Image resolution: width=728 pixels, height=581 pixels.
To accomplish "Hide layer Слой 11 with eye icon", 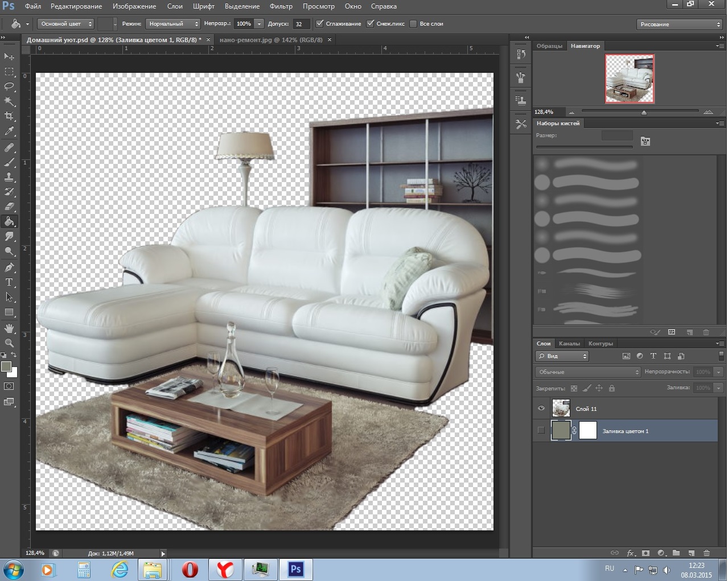I will point(541,408).
